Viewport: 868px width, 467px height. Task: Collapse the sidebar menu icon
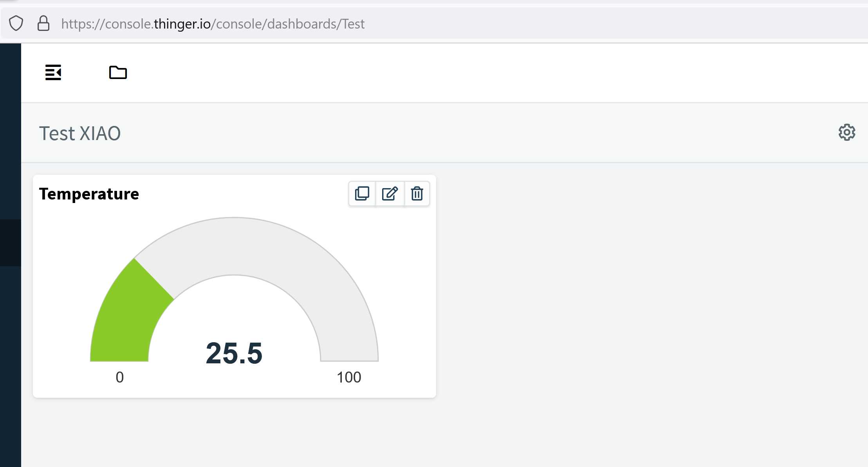tap(53, 72)
